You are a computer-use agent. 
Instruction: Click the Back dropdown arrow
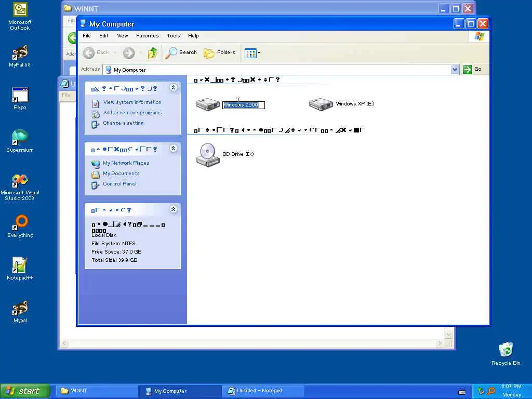[x=115, y=52]
